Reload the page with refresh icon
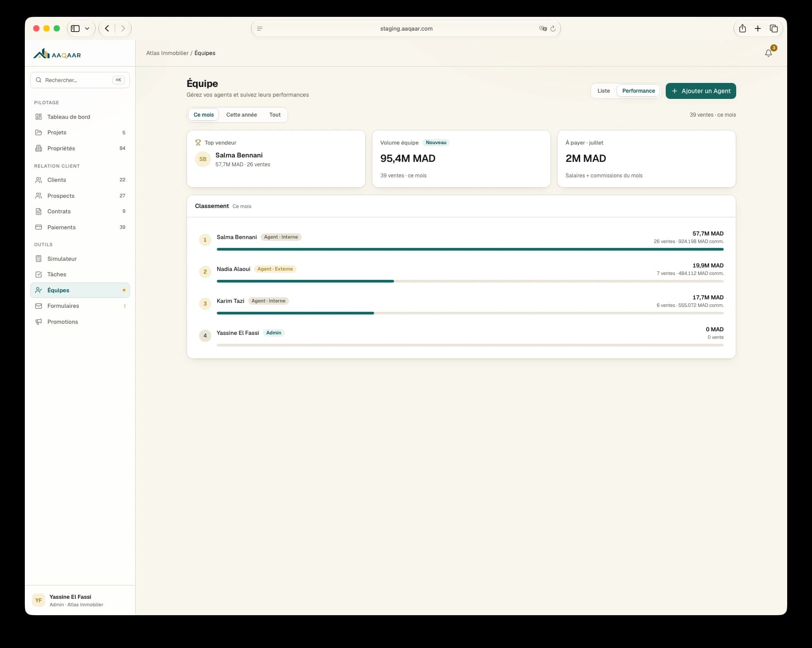This screenshot has height=648, width=812. (x=553, y=28)
